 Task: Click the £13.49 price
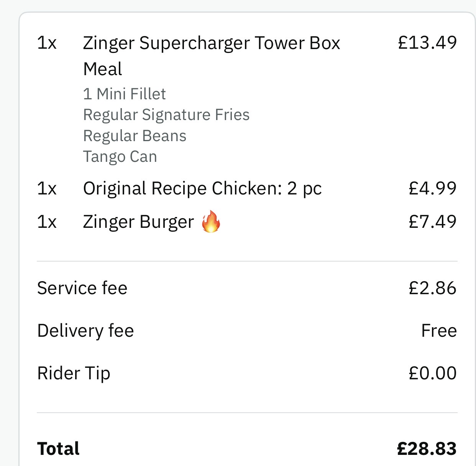[427, 43]
